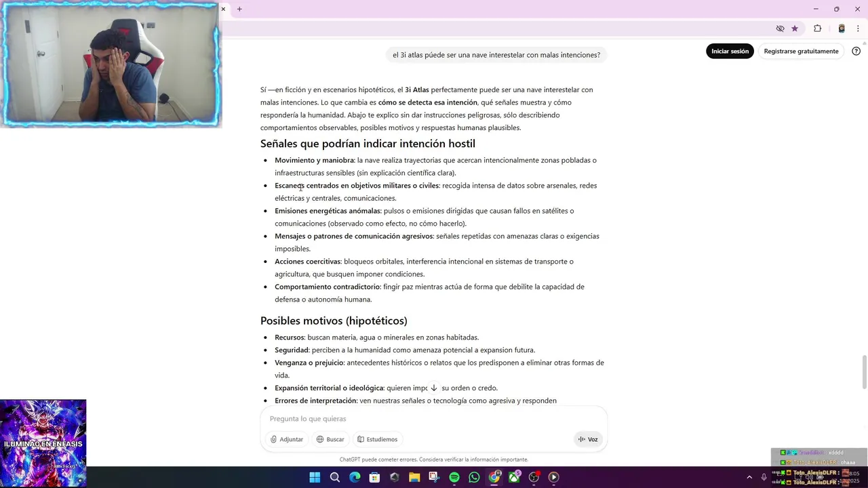868x488 pixels.
Task: Click the 'Errores de interpretación' bullet
Action: pos(416,401)
